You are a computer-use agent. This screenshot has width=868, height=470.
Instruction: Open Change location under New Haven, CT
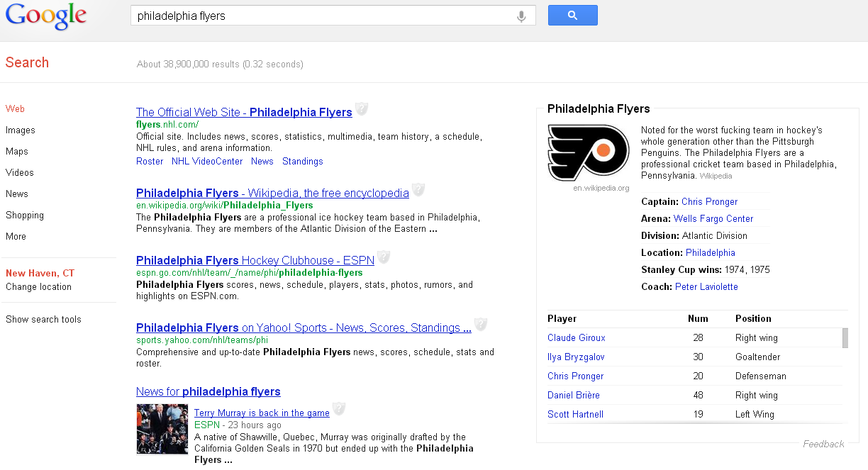38,287
